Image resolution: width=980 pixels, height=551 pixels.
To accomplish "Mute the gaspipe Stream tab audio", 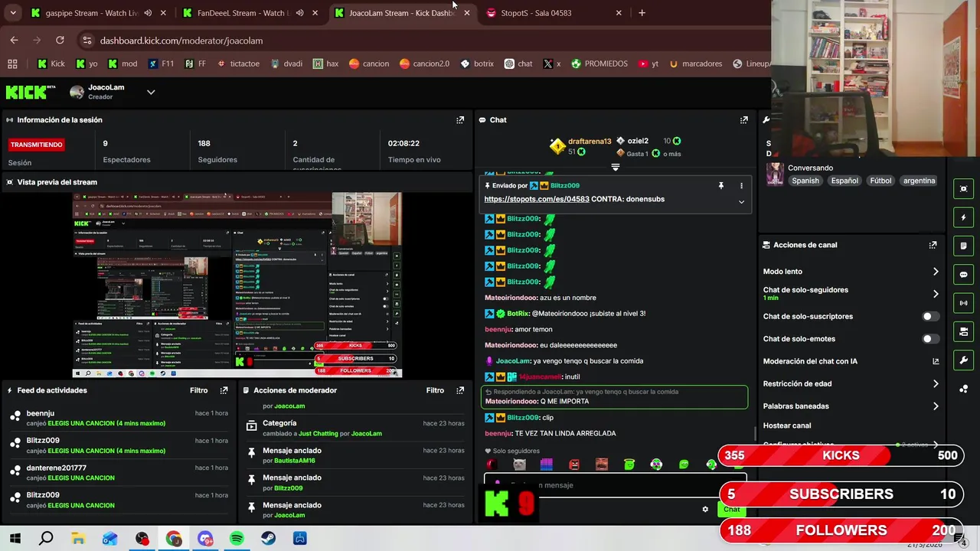I will [148, 13].
